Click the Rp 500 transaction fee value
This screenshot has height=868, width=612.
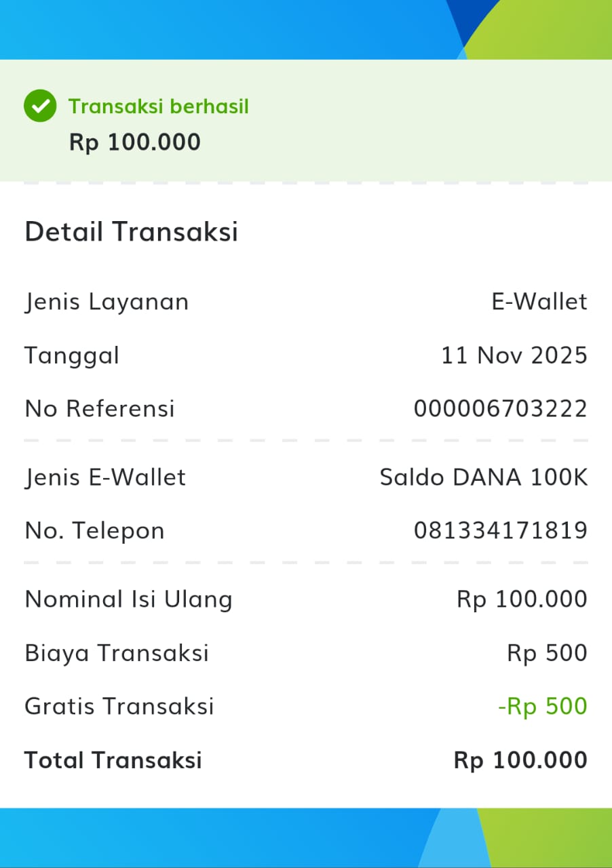[547, 653]
